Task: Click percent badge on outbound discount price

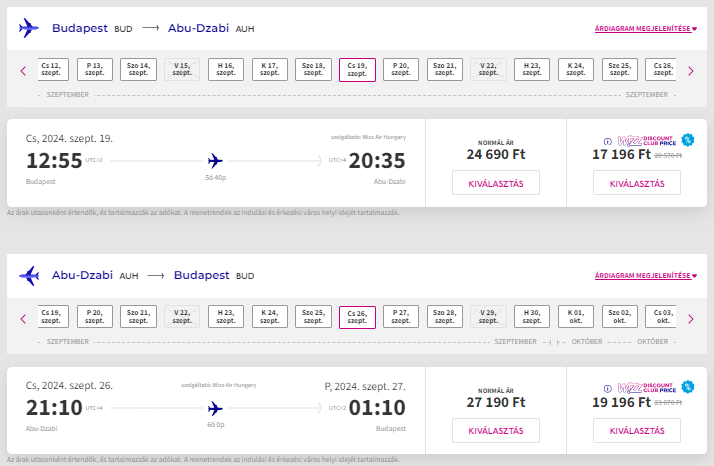Action: coord(687,139)
